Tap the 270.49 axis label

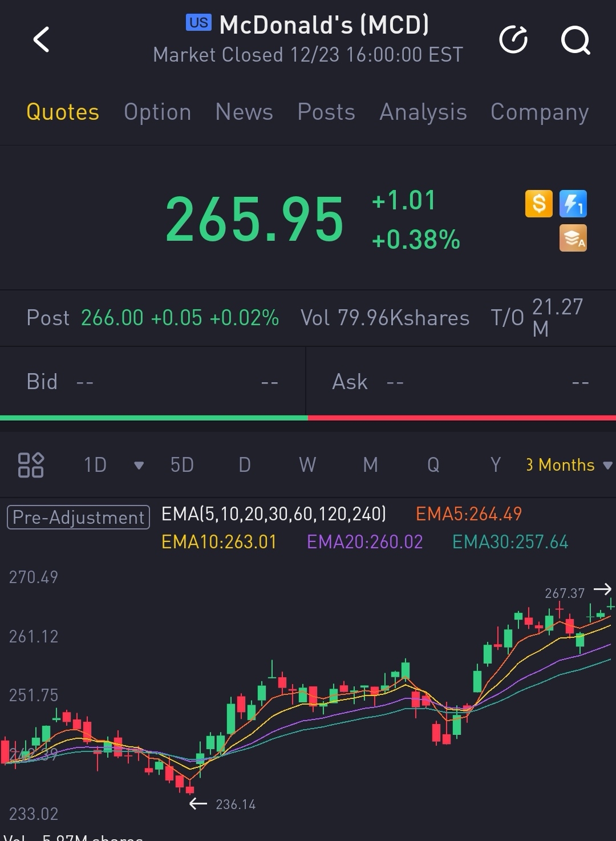[34, 577]
